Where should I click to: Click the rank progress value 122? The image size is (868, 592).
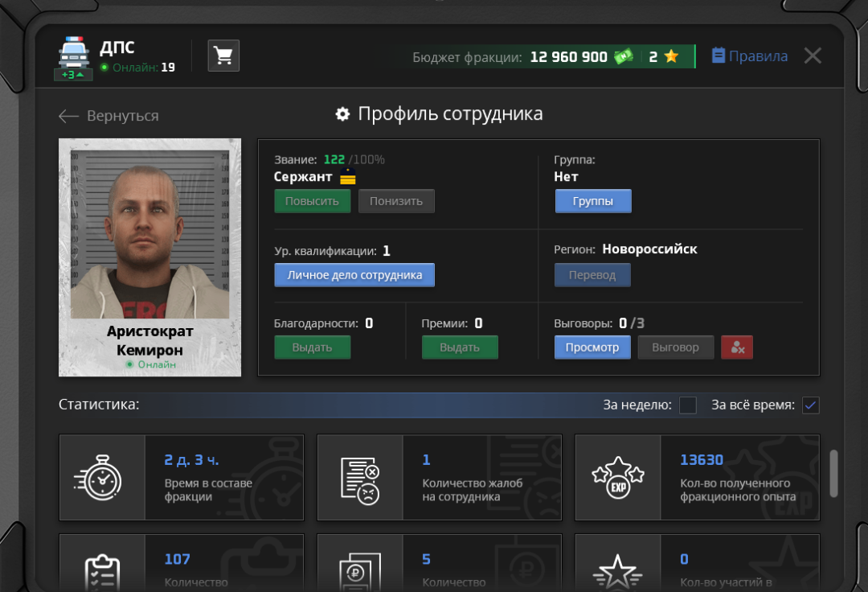tap(334, 159)
